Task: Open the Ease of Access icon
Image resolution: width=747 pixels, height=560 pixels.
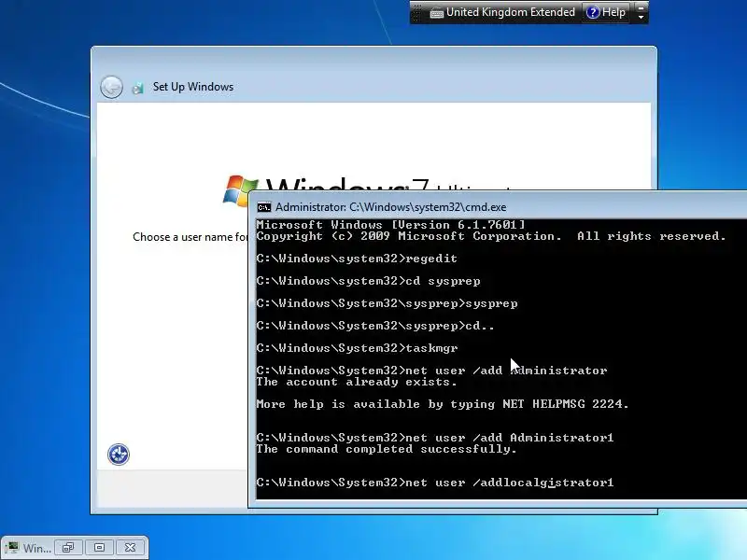Action: [119, 455]
